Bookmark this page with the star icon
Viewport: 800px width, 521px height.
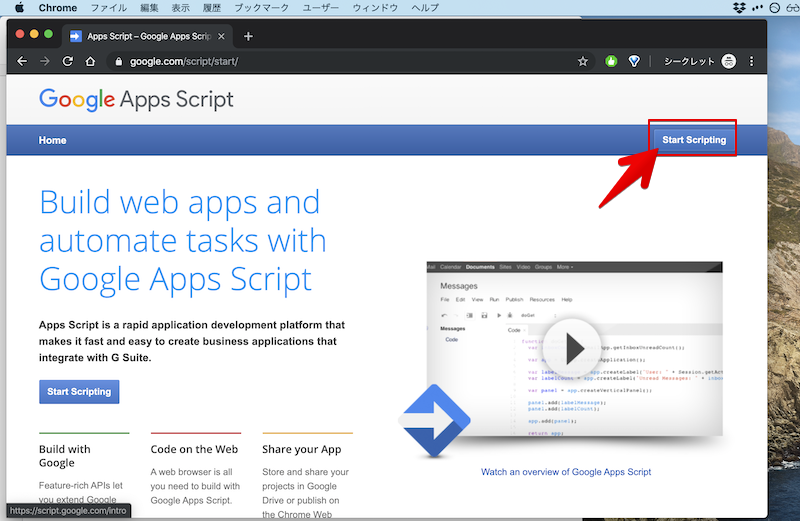coord(583,61)
